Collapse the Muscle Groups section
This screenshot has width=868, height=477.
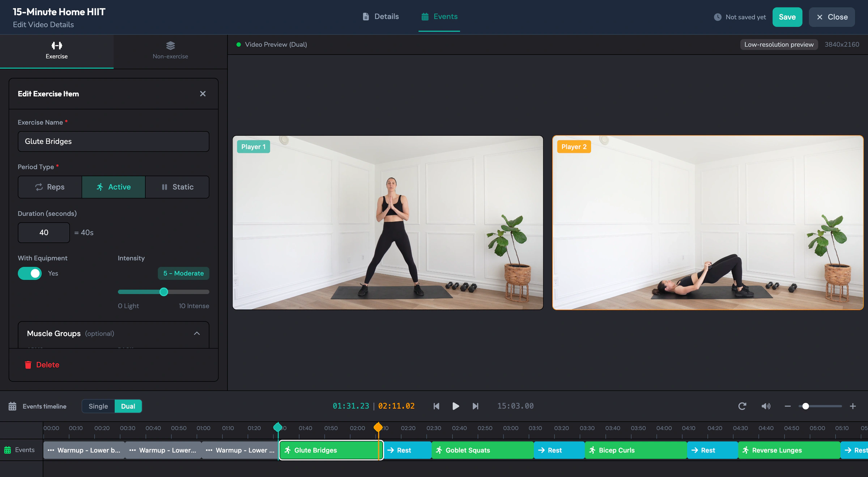tap(197, 333)
